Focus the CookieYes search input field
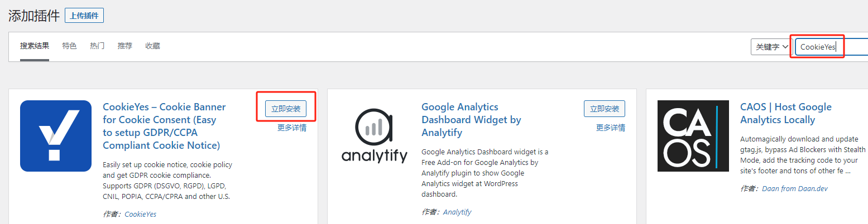868x224 pixels. 831,47
